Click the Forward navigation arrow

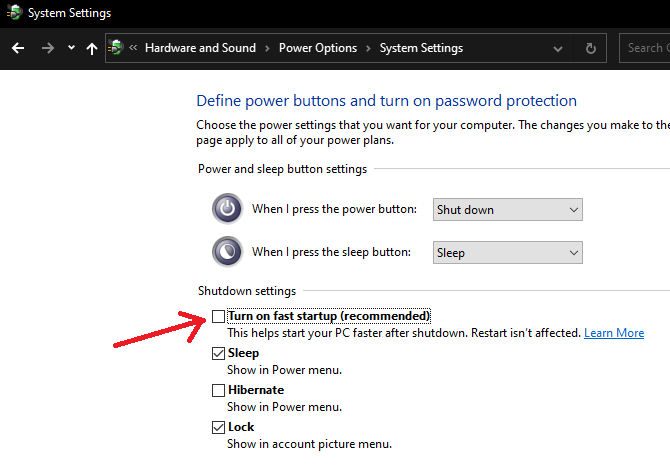47,48
